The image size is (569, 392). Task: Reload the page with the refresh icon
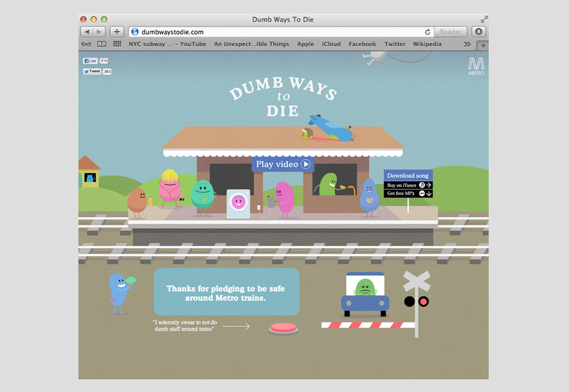[427, 32]
